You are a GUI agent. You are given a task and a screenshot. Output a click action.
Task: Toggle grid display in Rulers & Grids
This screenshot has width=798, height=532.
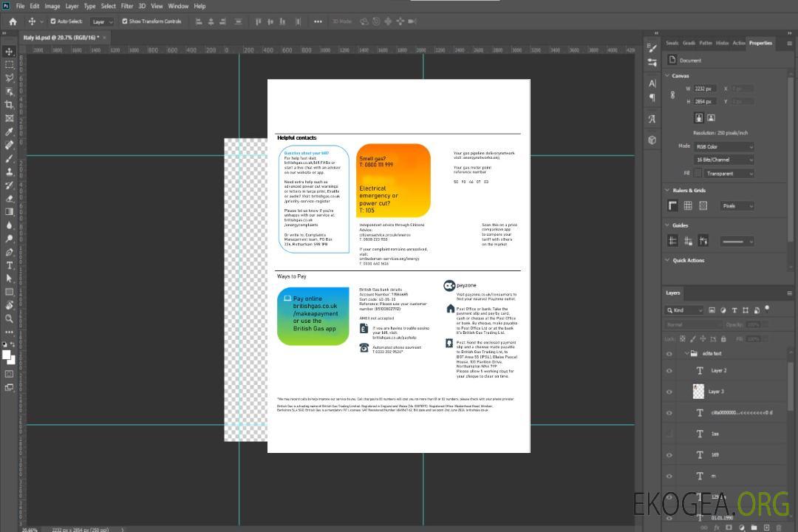pos(688,205)
